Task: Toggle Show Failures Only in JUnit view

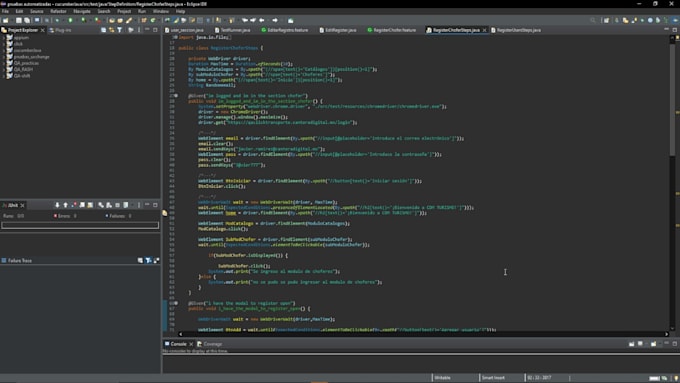Action: pyautogui.click(x=74, y=205)
